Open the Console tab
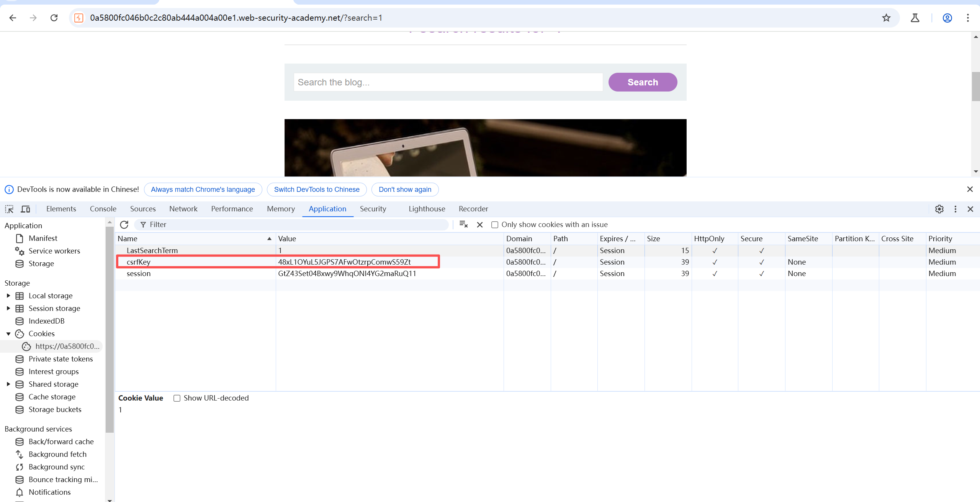980x502 pixels. 103,209
